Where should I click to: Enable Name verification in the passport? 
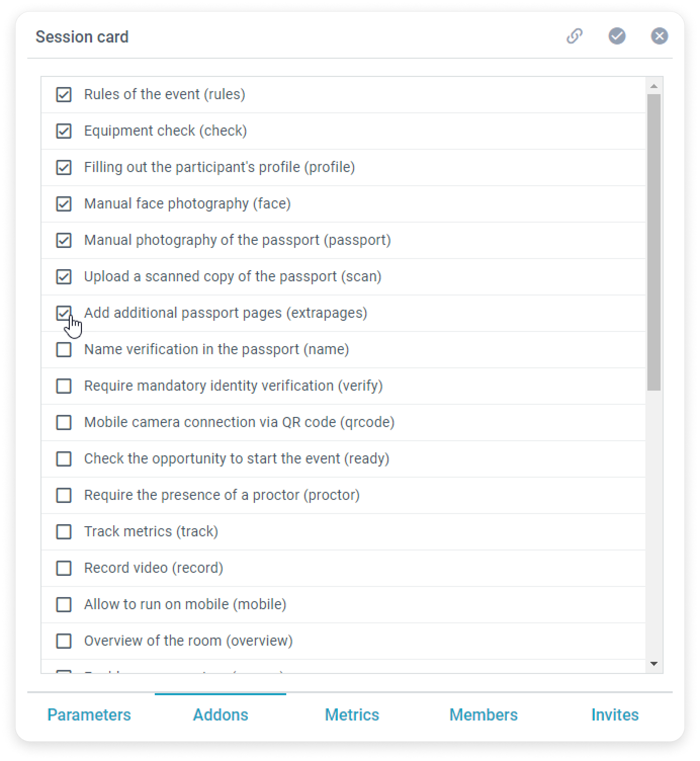click(64, 350)
